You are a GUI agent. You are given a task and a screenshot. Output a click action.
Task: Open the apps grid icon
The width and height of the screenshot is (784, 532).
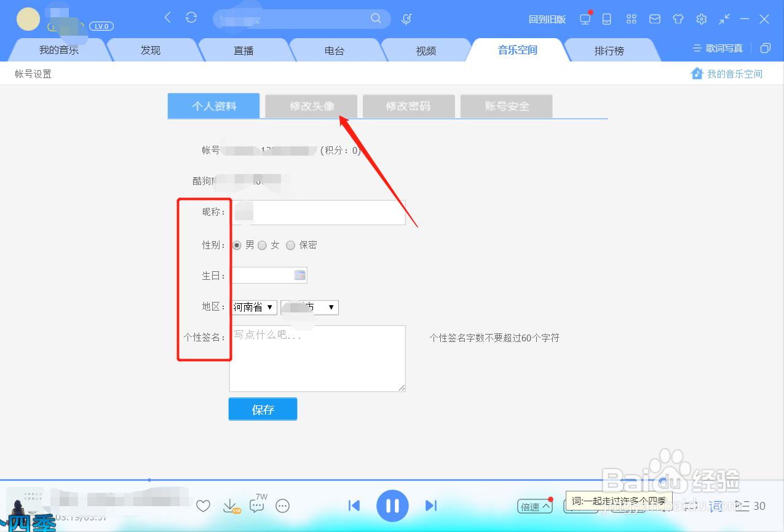coord(632,19)
